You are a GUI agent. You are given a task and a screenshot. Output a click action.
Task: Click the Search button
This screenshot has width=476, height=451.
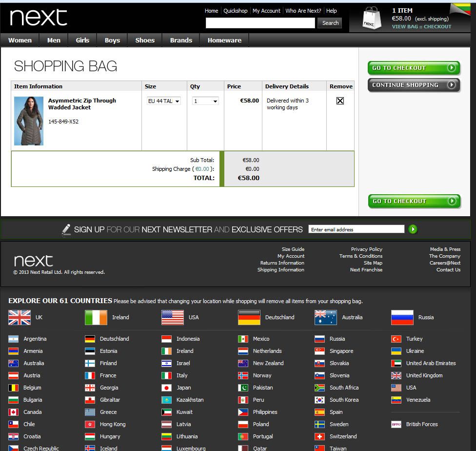click(330, 23)
